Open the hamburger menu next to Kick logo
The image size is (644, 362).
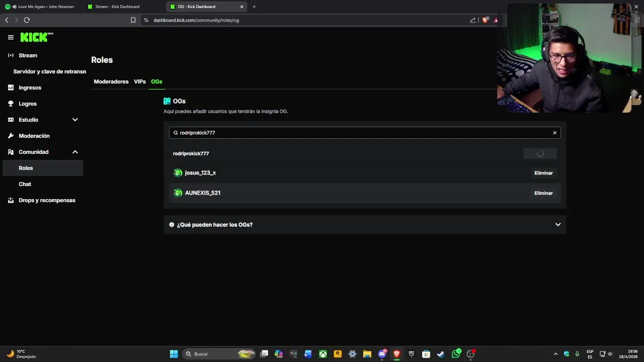pos(11,37)
